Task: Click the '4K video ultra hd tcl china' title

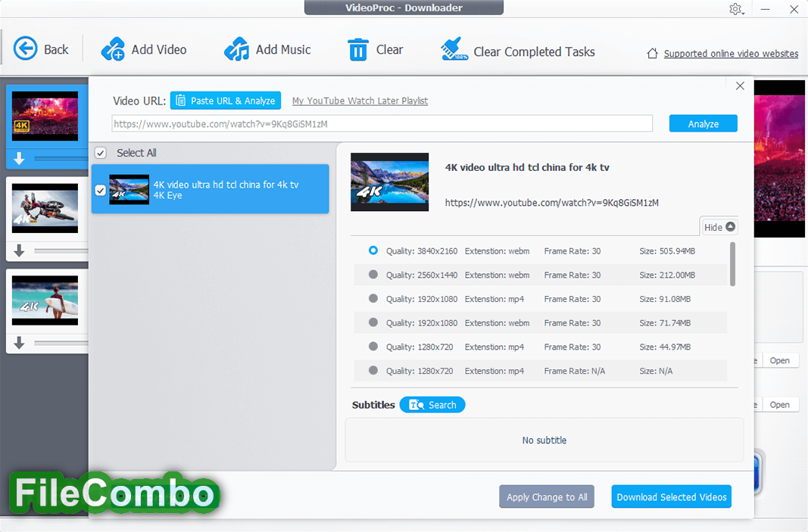Action: [x=526, y=167]
